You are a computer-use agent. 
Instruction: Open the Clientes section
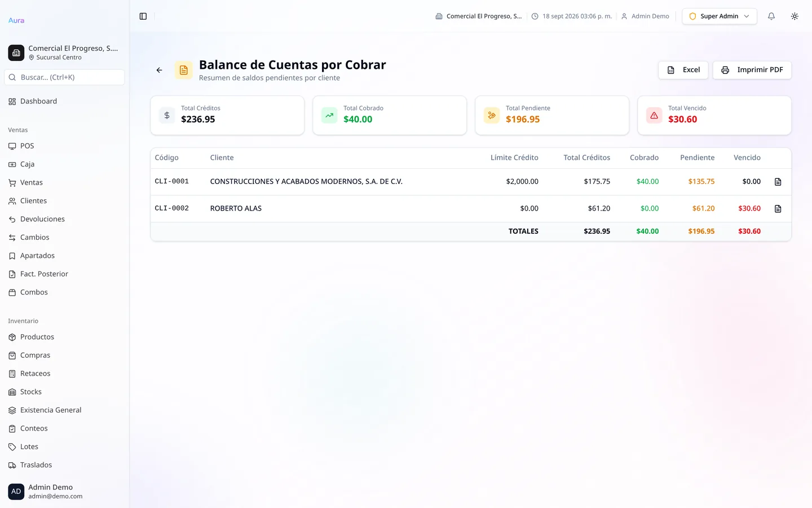64,201
